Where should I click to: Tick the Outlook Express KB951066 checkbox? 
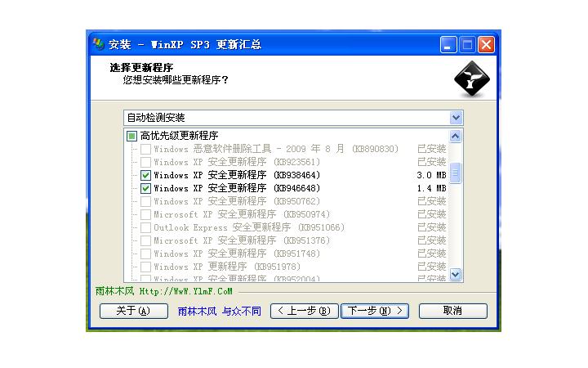point(145,227)
